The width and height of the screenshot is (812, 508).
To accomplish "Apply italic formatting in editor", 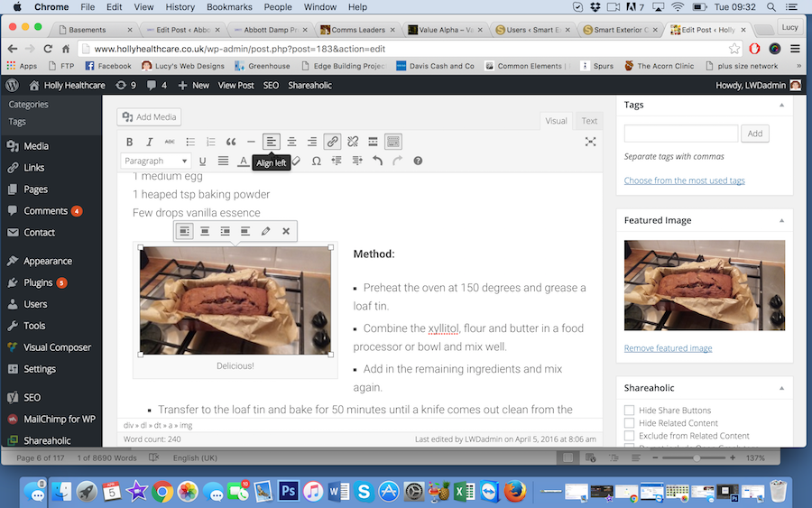I will click(149, 142).
